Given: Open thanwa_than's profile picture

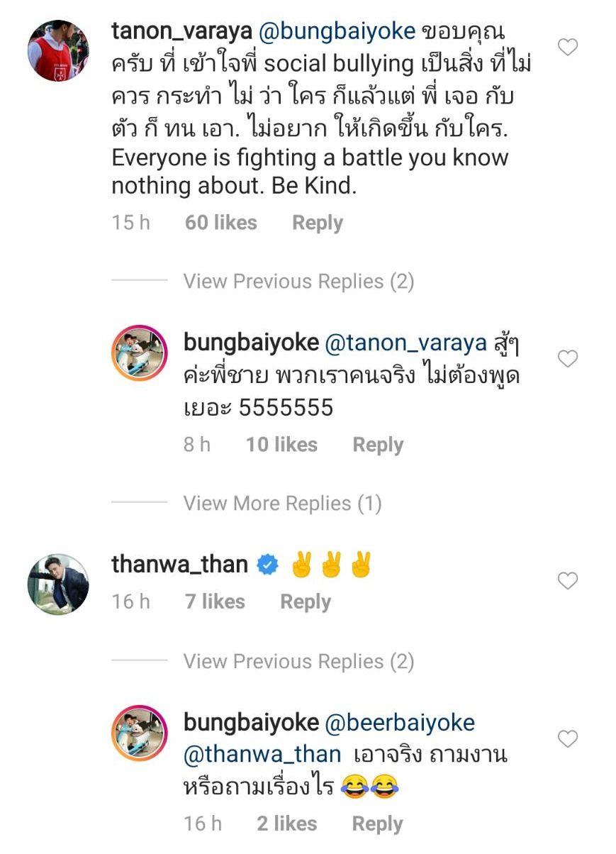Looking at the screenshot, I should point(58,584).
